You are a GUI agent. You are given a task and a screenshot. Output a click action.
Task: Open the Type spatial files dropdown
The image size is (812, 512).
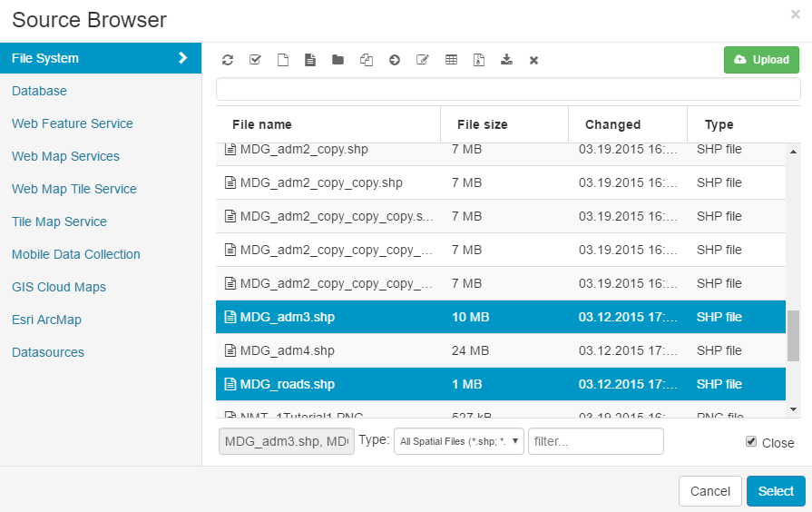tap(459, 441)
